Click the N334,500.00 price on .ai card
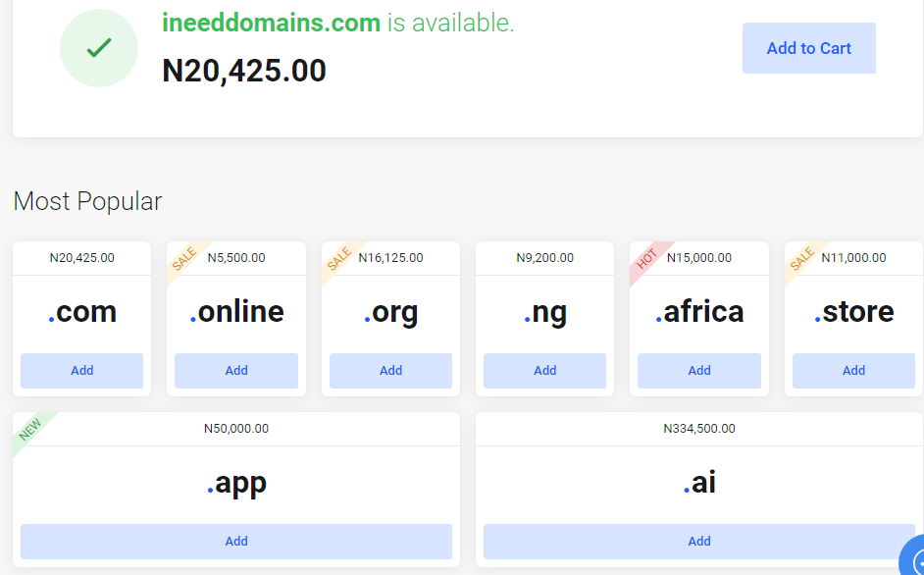This screenshot has width=924, height=575. [699, 429]
